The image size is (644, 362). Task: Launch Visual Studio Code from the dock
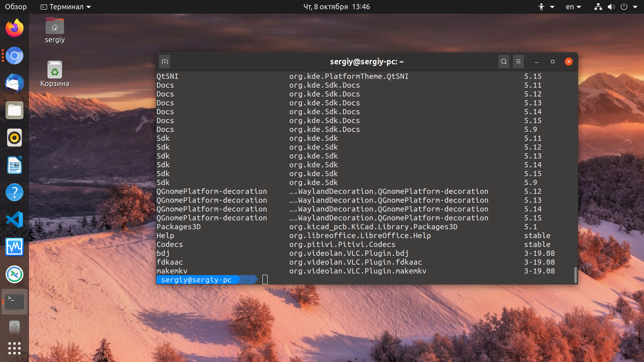[x=14, y=220]
